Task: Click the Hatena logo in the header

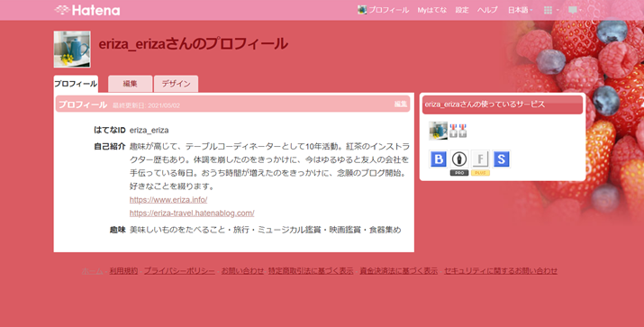Action: coord(87,10)
